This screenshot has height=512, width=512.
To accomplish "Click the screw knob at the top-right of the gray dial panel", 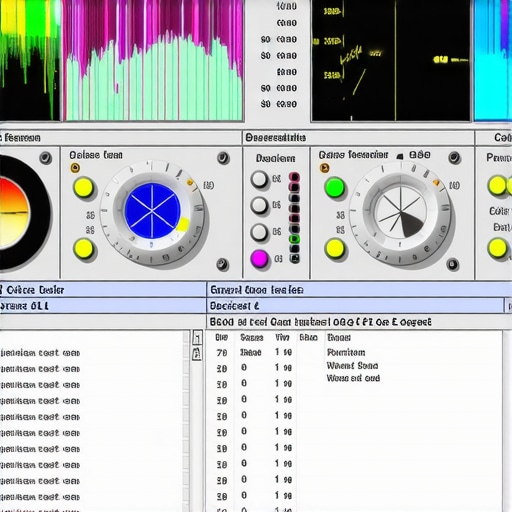I will coord(454,158).
